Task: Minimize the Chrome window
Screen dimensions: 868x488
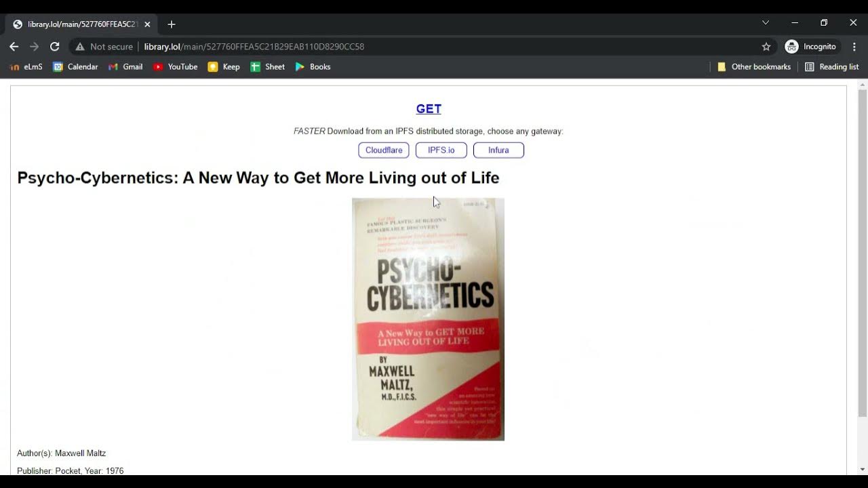Action: [x=795, y=22]
